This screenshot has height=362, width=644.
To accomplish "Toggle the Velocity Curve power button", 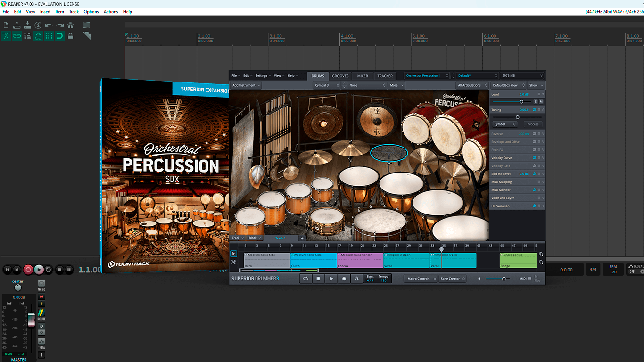I will pos(534,158).
